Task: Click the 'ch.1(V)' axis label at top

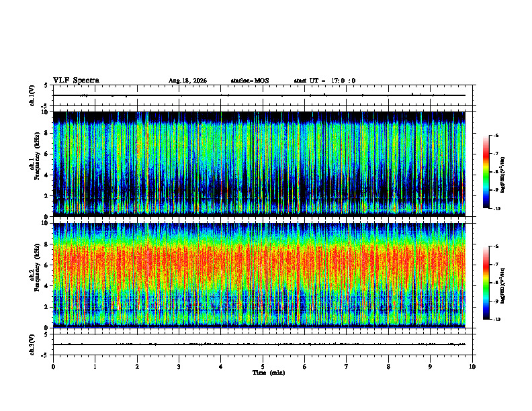Action: (x=32, y=95)
